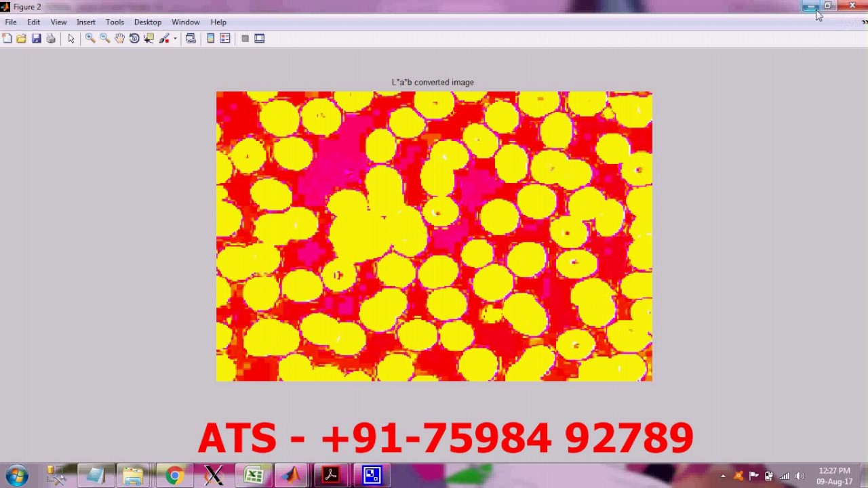The height and width of the screenshot is (488, 868).
Task: Open Adobe Acrobat from taskbar
Action: point(331,475)
